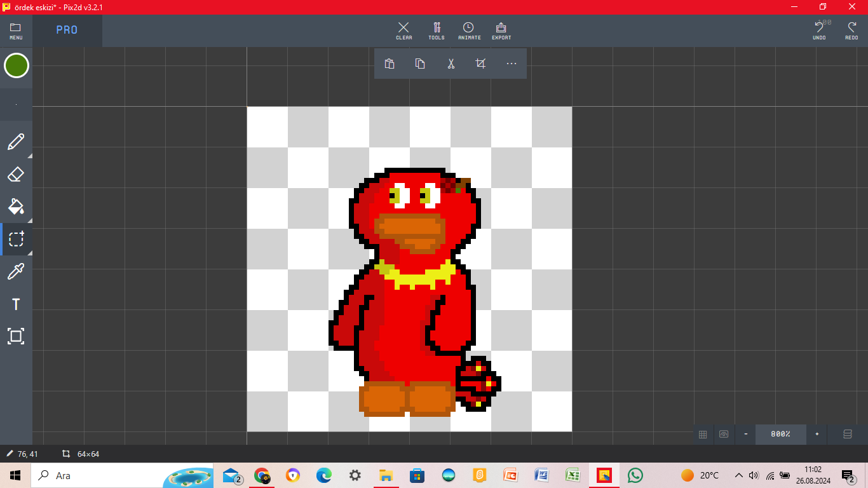Open the green current color swatch
The height and width of the screenshot is (488, 868).
click(x=17, y=65)
